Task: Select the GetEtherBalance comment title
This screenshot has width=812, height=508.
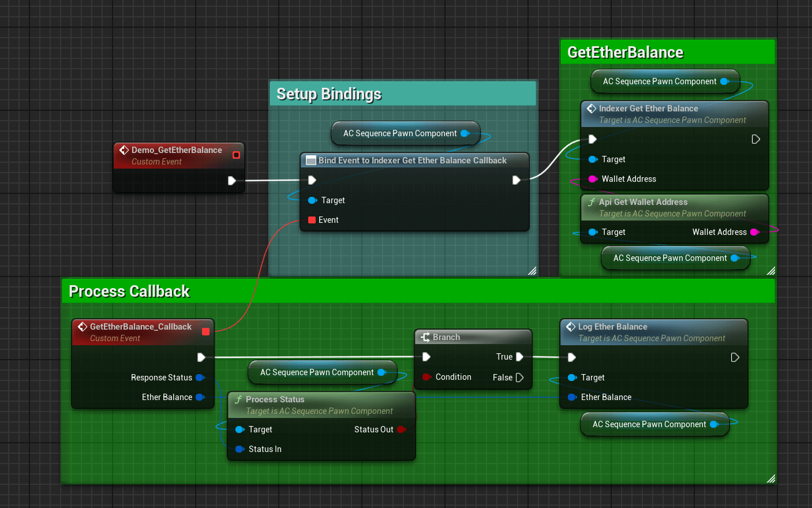Action: pyautogui.click(x=625, y=53)
